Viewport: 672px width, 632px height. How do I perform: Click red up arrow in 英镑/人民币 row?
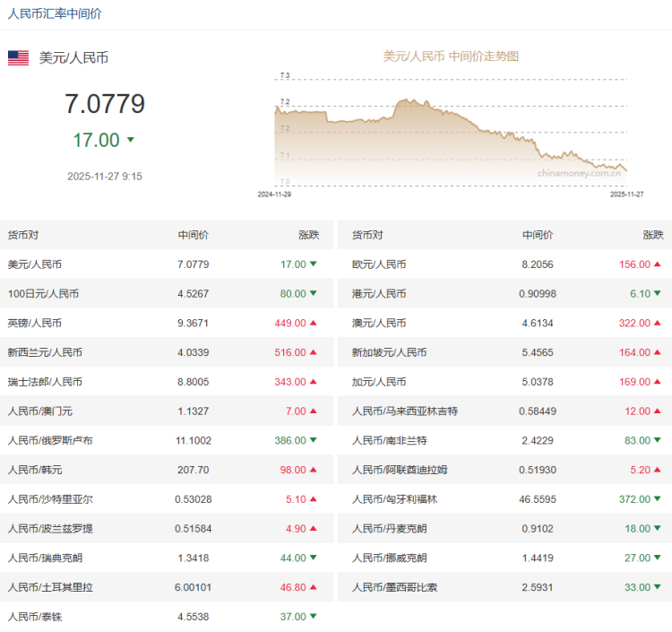(313, 324)
